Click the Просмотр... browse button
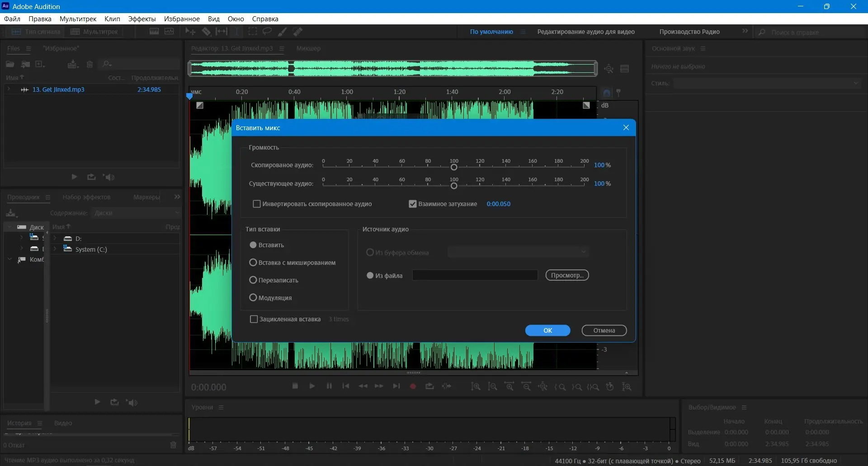The height and width of the screenshot is (466, 868). (x=567, y=275)
